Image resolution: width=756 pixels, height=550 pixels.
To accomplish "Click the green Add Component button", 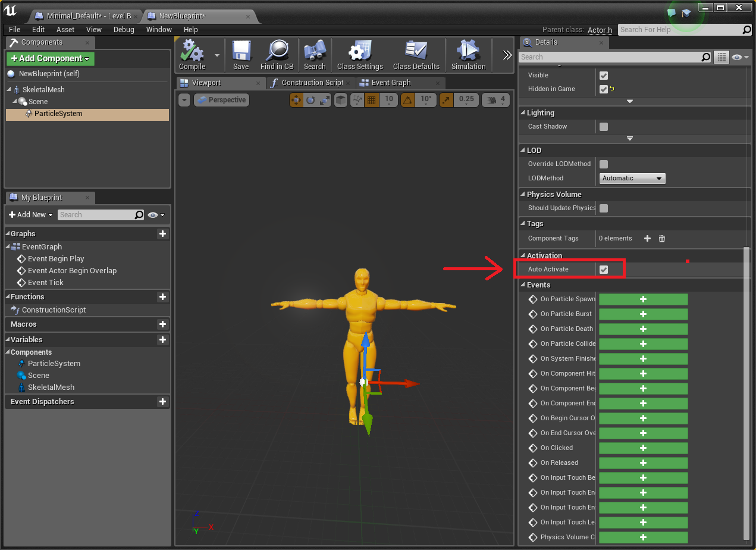I will [x=51, y=58].
